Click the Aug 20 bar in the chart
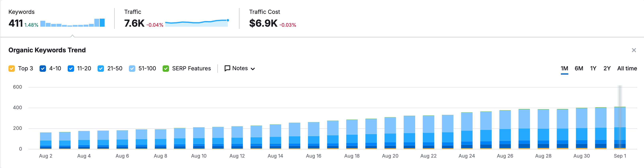The height and width of the screenshot is (168, 644). (390, 133)
